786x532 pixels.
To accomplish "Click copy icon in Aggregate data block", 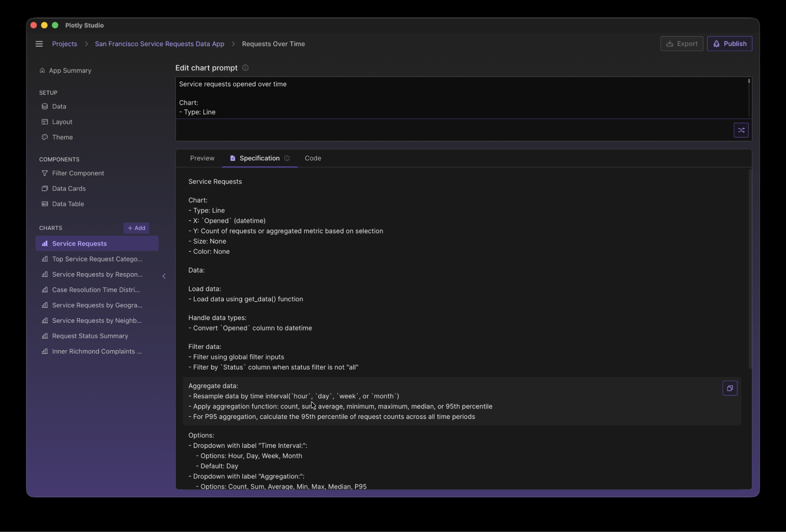I will [x=730, y=388].
